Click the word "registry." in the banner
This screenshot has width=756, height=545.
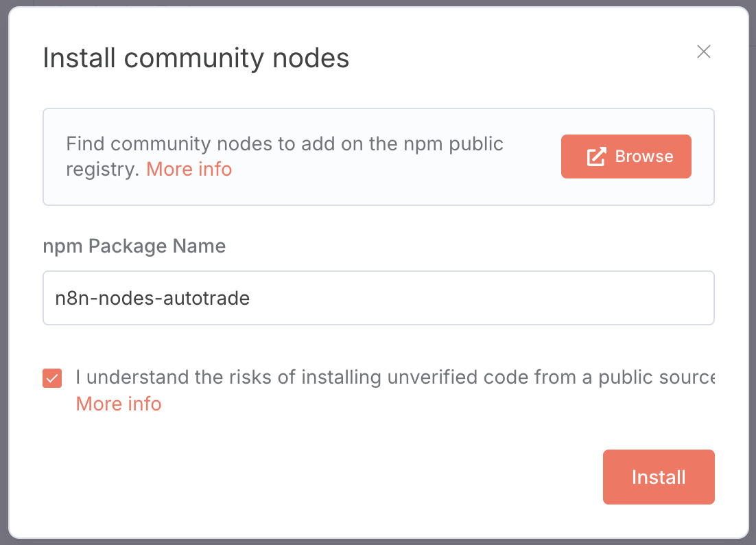click(x=102, y=169)
